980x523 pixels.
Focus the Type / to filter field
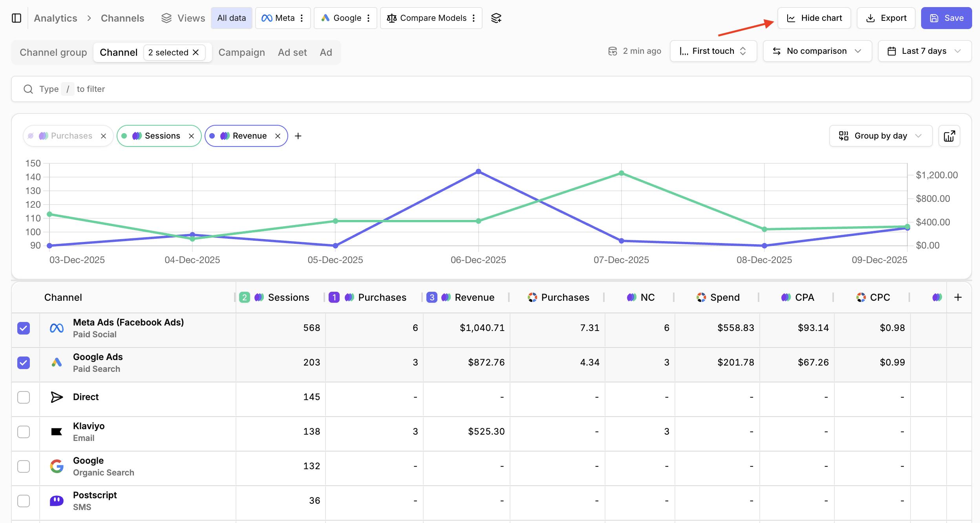[491, 89]
